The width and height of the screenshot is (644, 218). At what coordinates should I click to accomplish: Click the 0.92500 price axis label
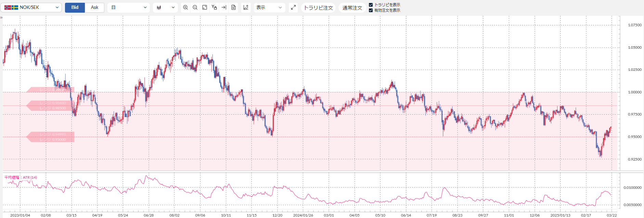635,159
